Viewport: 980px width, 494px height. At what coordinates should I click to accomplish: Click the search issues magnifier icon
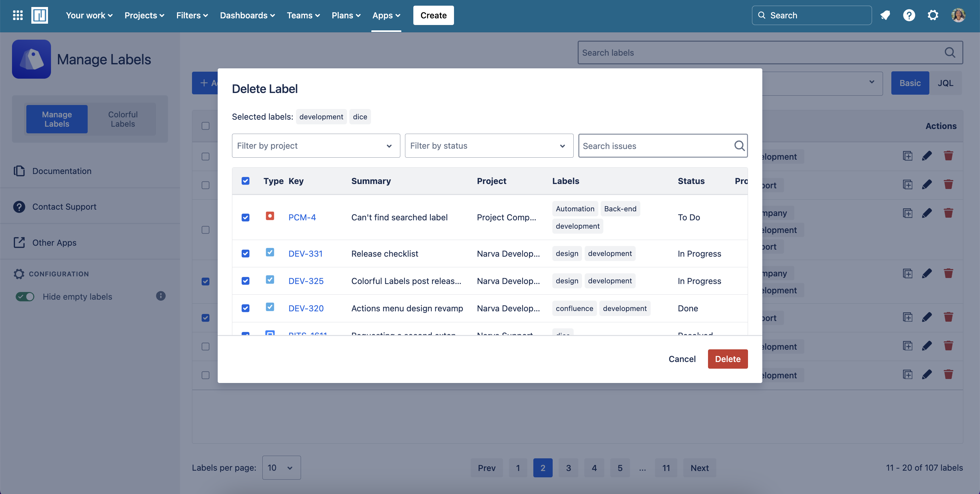[739, 146]
